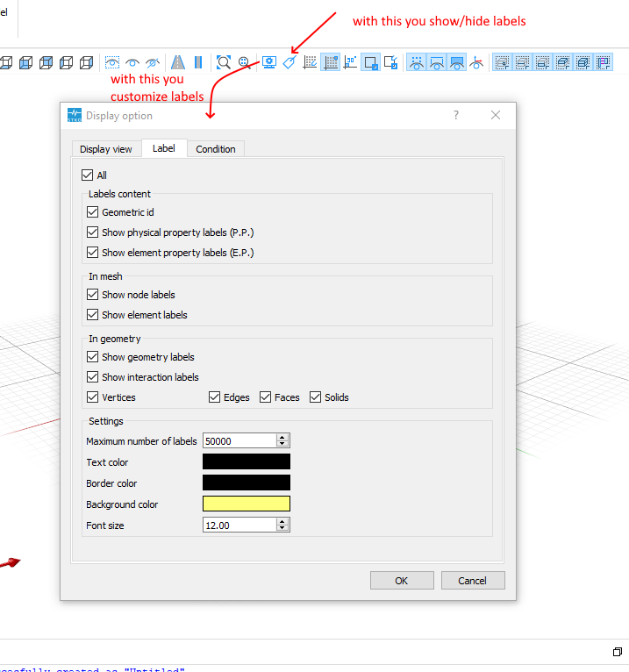The height and width of the screenshot is (672, 629).
Task: Open Display option via monitor-gear toolbar icon
Action: coord(269,62)
